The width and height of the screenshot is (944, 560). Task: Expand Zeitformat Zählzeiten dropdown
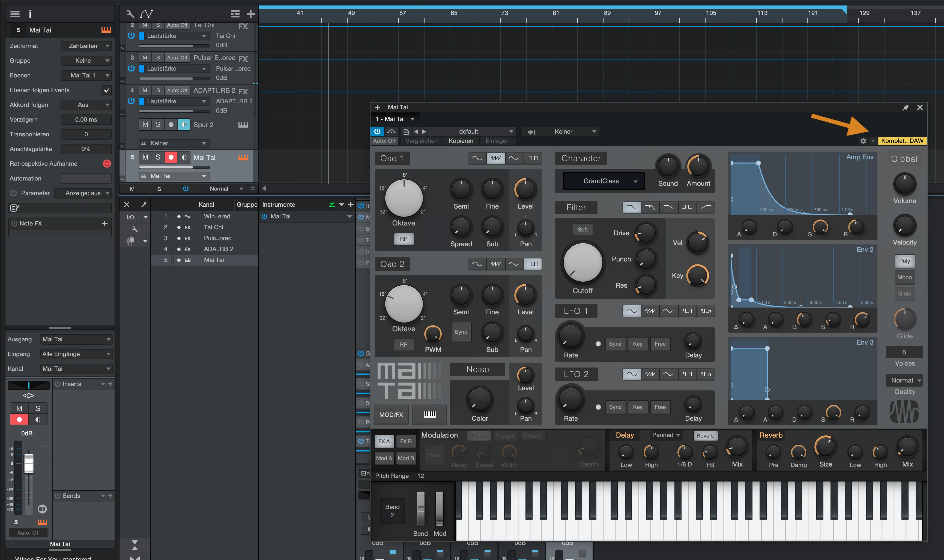click(x=86, y=46)
